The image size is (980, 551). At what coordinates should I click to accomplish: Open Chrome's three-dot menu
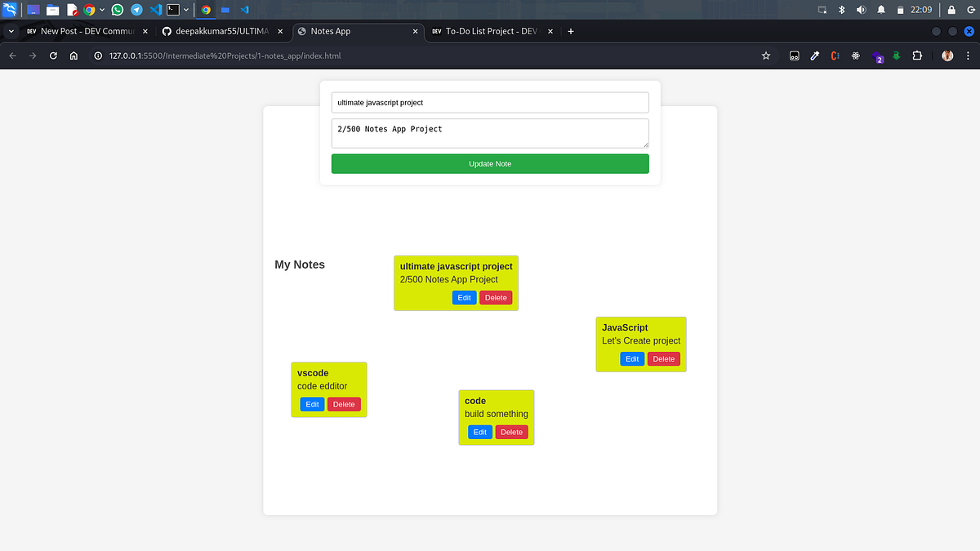968,56
